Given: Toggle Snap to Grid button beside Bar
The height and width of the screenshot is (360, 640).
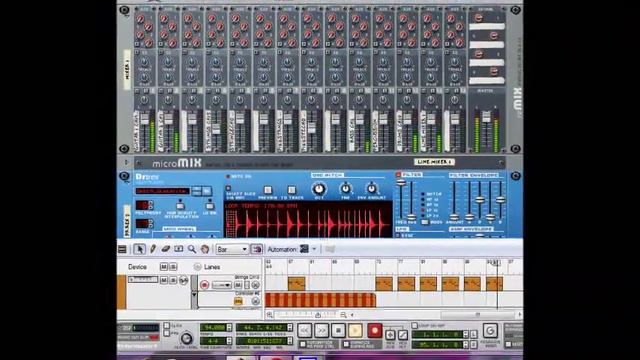Looking at the screenshot, I should (256, 249).
